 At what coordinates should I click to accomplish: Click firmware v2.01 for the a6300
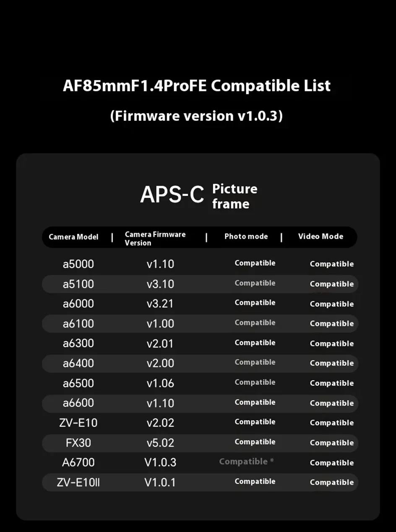pos(160,344)
